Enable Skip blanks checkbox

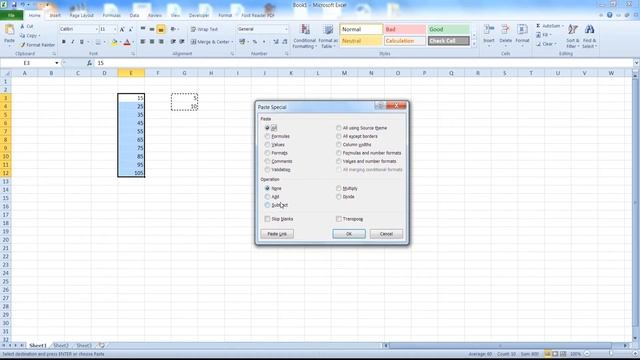[267, 219]
